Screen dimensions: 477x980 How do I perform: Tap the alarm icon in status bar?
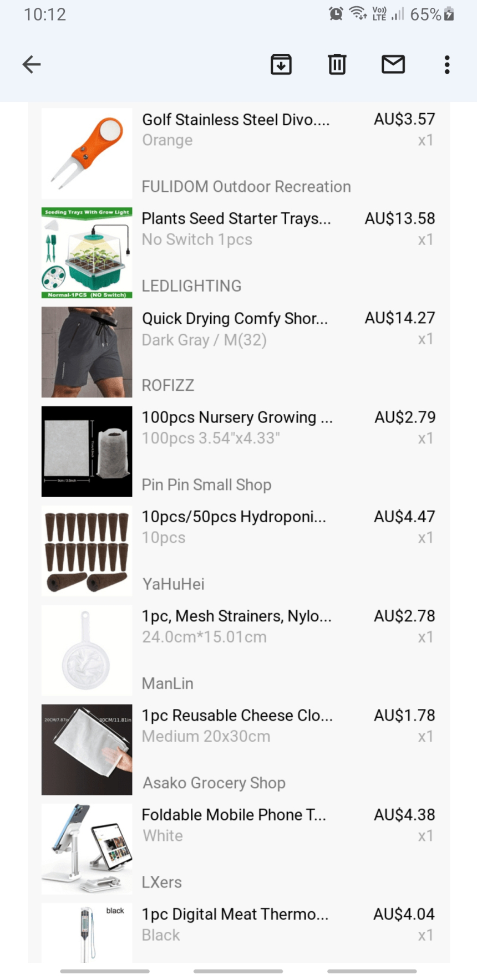[x=336, y=14]
